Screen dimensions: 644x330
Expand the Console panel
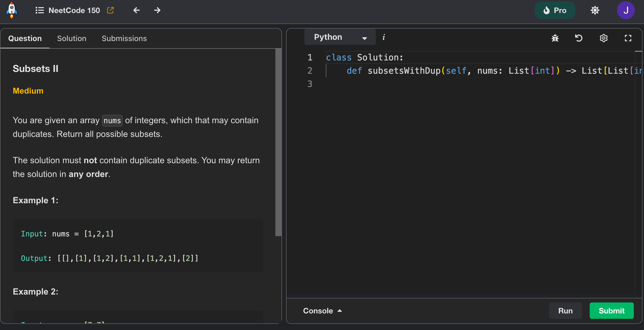323,311
